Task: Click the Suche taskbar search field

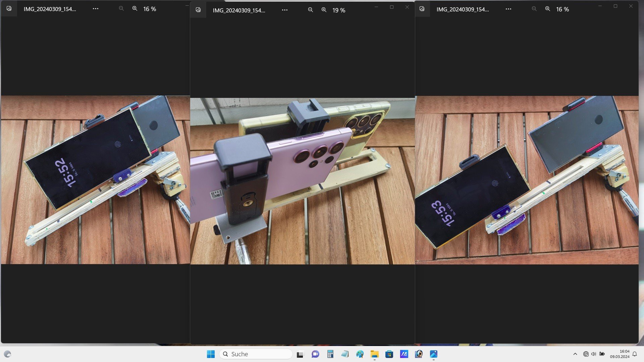Action: (x=257, y=354)
